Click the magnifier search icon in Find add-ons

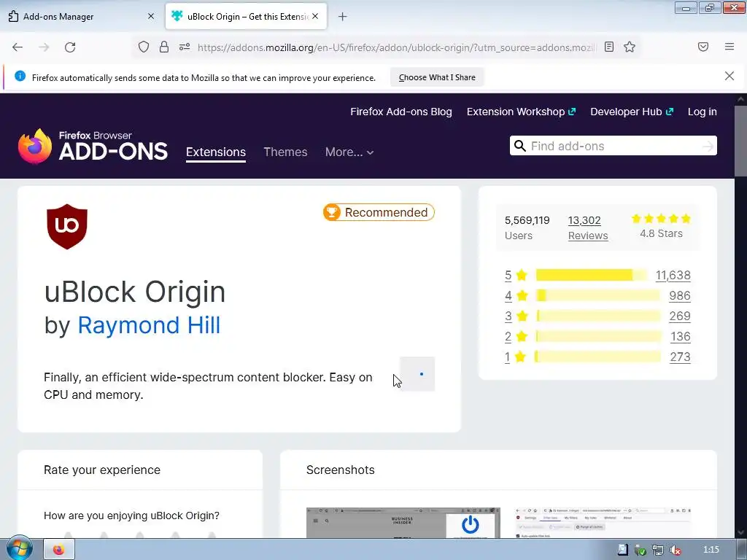(x=520, y=146)
